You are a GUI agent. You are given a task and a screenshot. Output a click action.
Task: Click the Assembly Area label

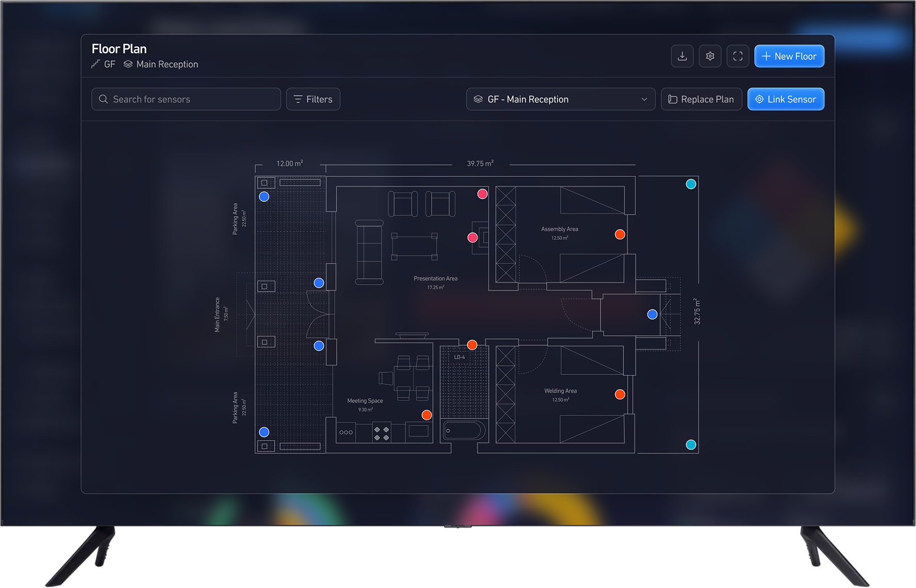click(x=560, y=229)
